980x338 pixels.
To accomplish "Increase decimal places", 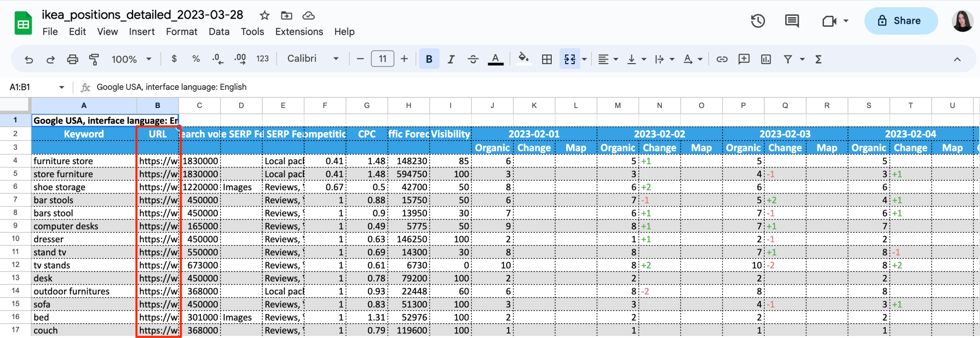I will (240, 59).
